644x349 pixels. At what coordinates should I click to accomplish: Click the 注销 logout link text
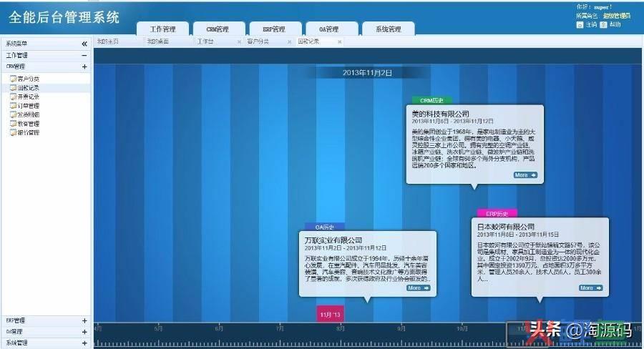tap(591, 24)
